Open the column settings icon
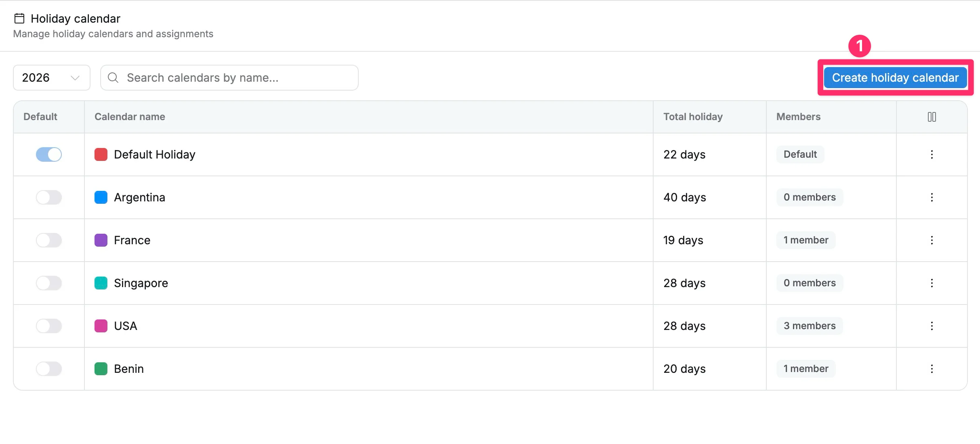The image size is (980, 444). pos(932,117)
